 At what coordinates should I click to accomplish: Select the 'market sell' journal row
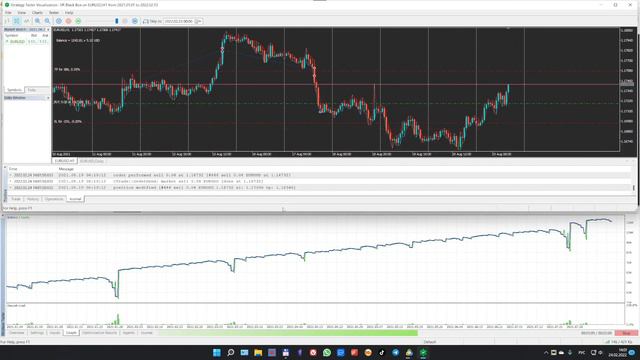[x=320, y=181]
